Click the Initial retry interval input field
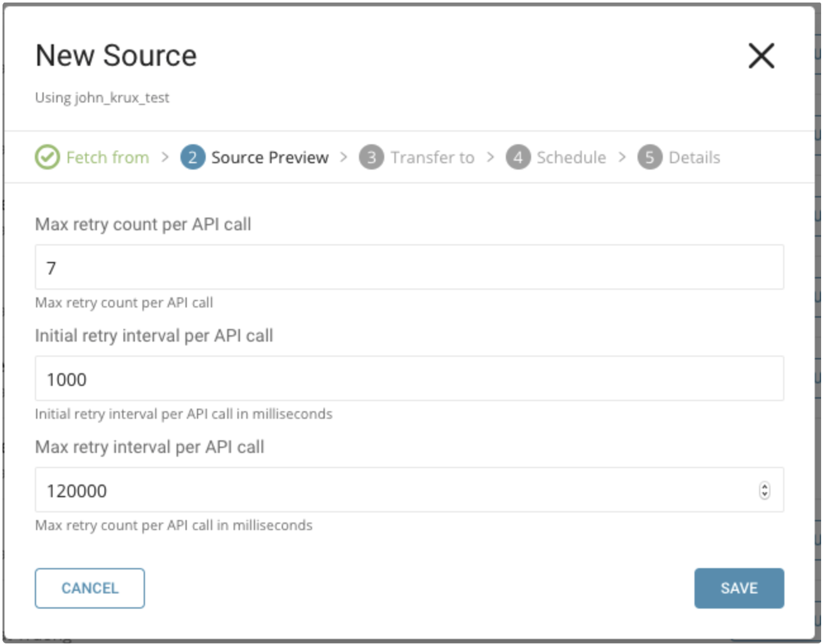Image resolution: width=823 pixels, height=644 pixels. click(409, 379)
